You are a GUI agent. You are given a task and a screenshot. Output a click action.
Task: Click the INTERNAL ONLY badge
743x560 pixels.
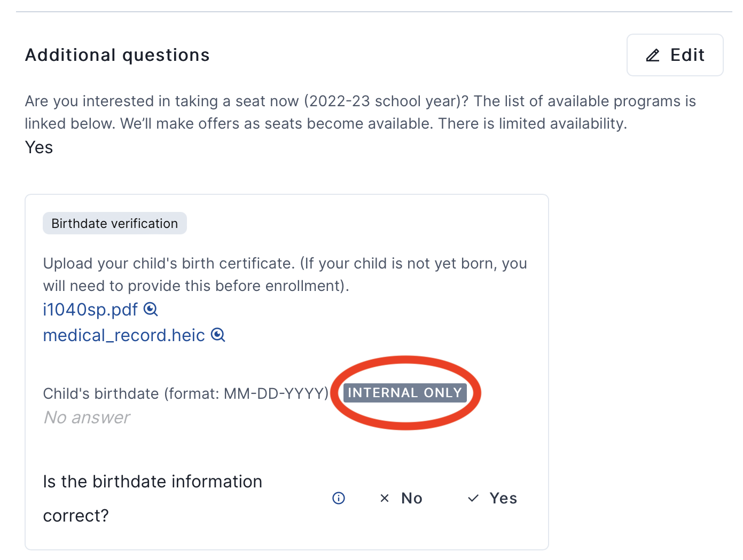coord(405,393)
